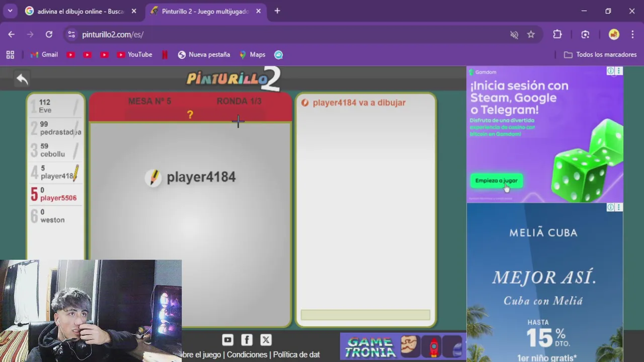The height and width of the screenshot is (362, 644).
Task: Click the pencil icon beside player4184 on canvas
Action: pos(153,177)
